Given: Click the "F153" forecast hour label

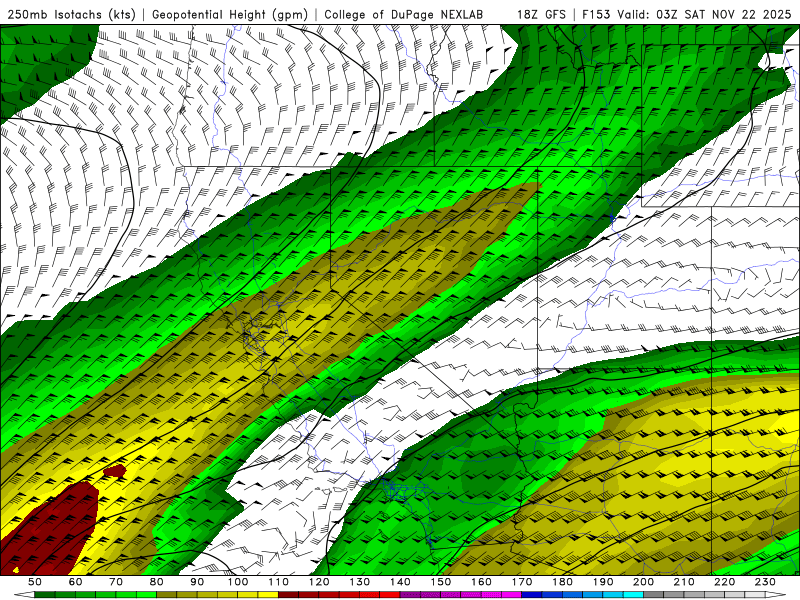Looking at the screenshot, I should coord(597,14).
